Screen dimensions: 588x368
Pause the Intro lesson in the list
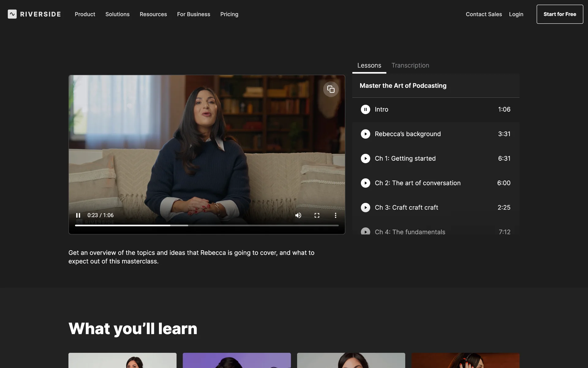click(365, 109)
